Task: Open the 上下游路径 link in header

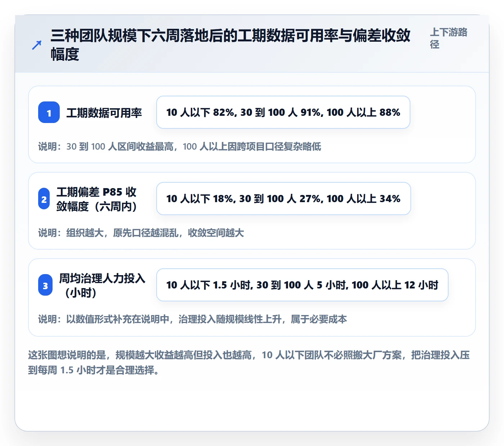Action: (449, 38)
